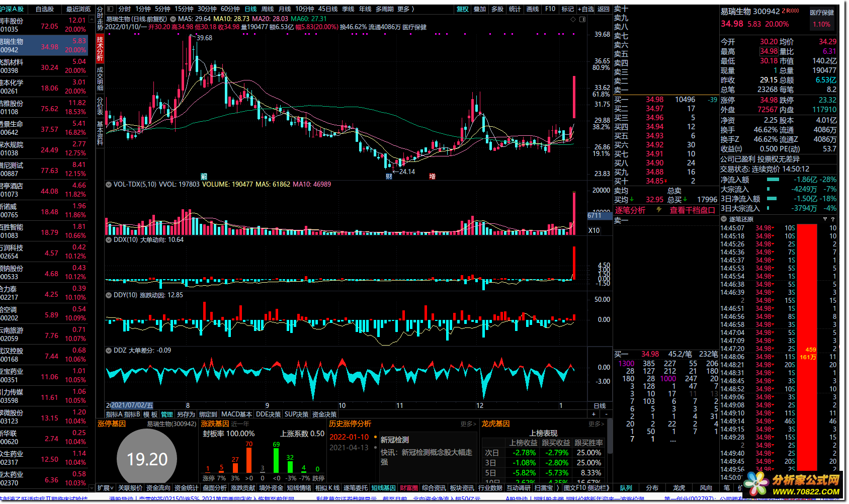Click 管理 in indicator bar
Image resolution: width=849 pixels, height=504 pixels.
pyautogui.click(x=167, y=414)
